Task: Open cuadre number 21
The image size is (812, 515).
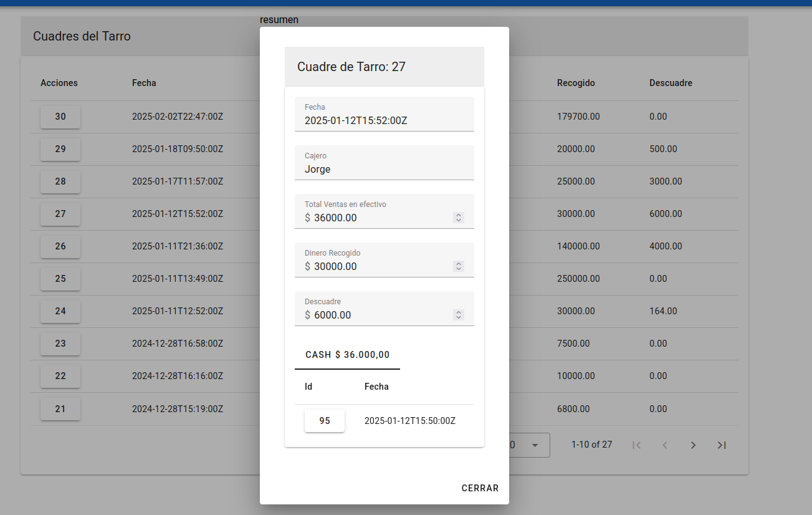Action: click(60, 409)
